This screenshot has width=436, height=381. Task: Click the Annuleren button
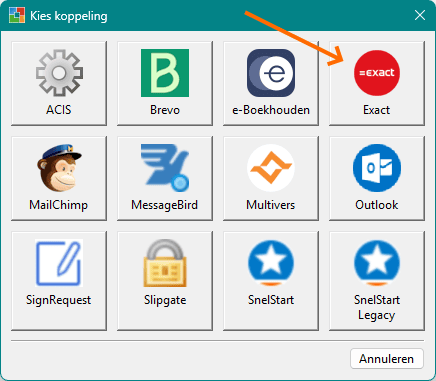pos(387,359)
